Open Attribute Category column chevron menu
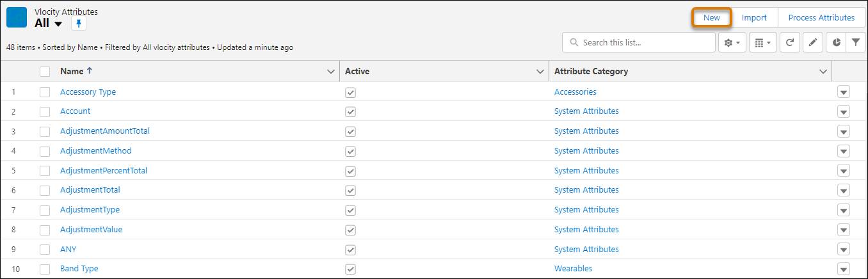868x279 pixels. pos(823,72)
